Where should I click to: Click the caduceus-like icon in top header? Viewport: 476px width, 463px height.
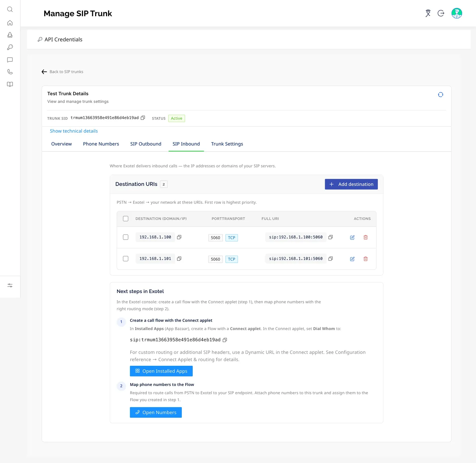tap(428, 13)
